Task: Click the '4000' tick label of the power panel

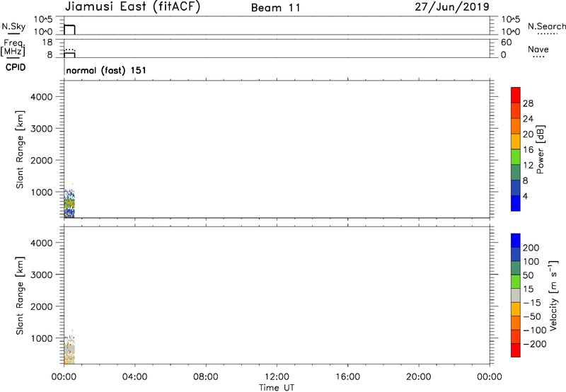Action: coord(42,97)
